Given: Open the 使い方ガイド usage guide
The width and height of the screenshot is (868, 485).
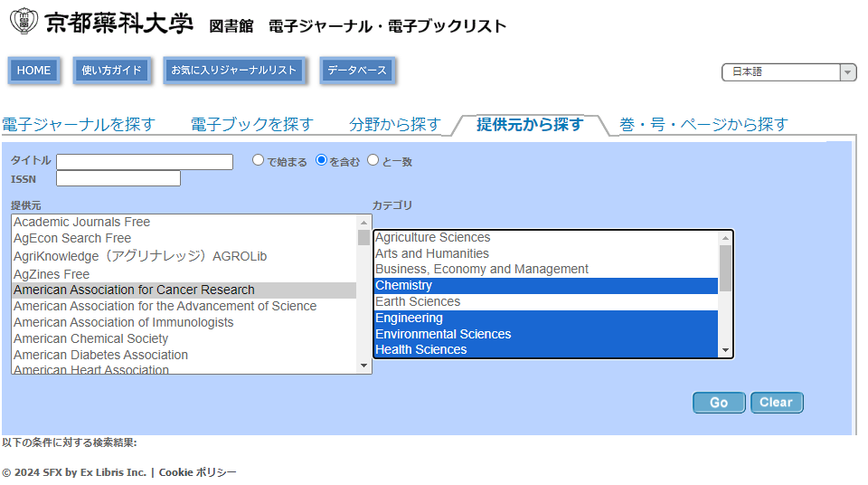Looking at the screenshot, I should pyautogui.click(x=112, y=71).
